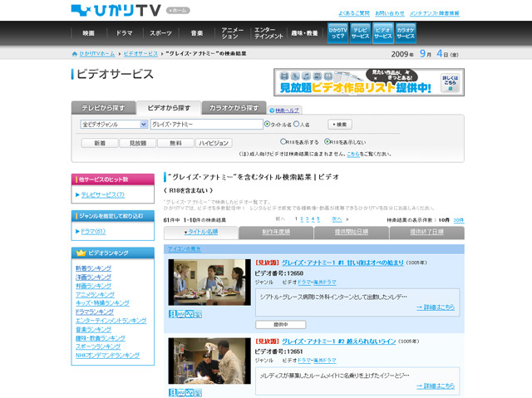Screen dimensions: 532x398
Task: Select the タイトル名 radio button
Action: (267, 124)
